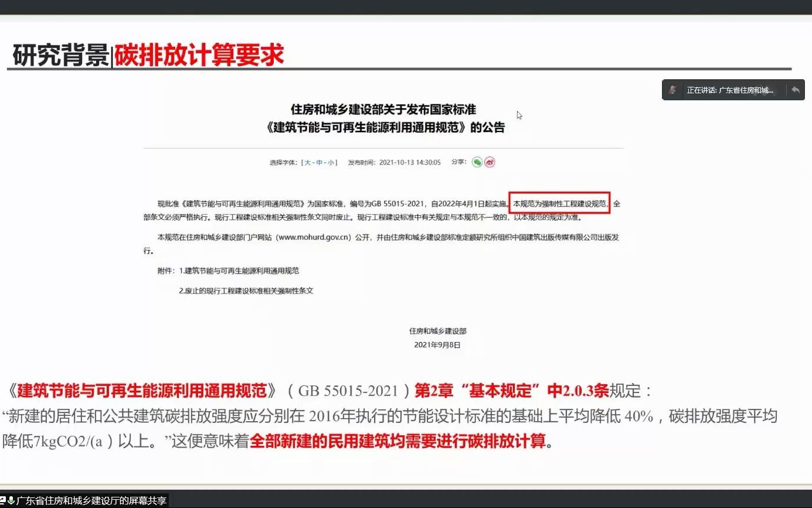Click the 正在讲话 speaker name label
Image resolution: width=812 pixels, height=508 pixels.
[730, 90]
